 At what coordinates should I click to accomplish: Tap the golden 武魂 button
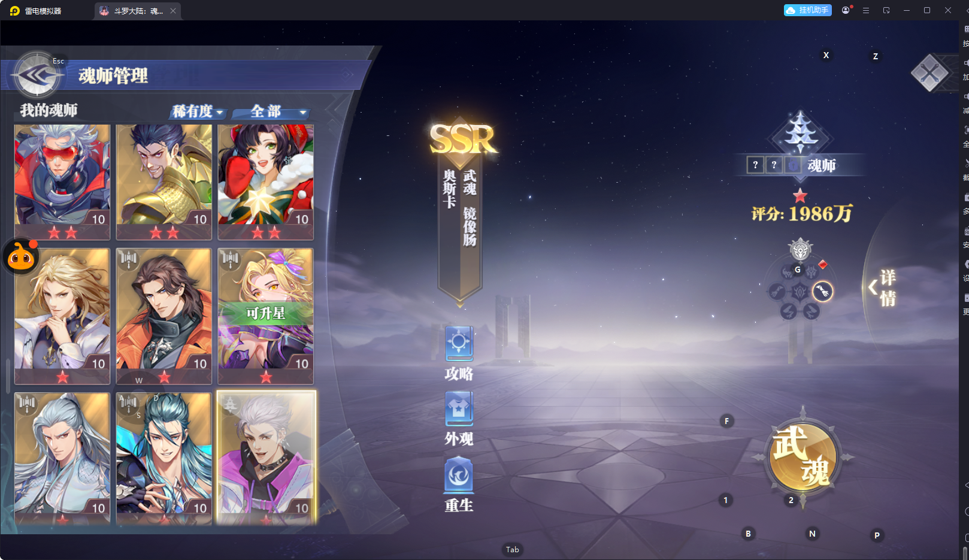(x=803, y=457)
